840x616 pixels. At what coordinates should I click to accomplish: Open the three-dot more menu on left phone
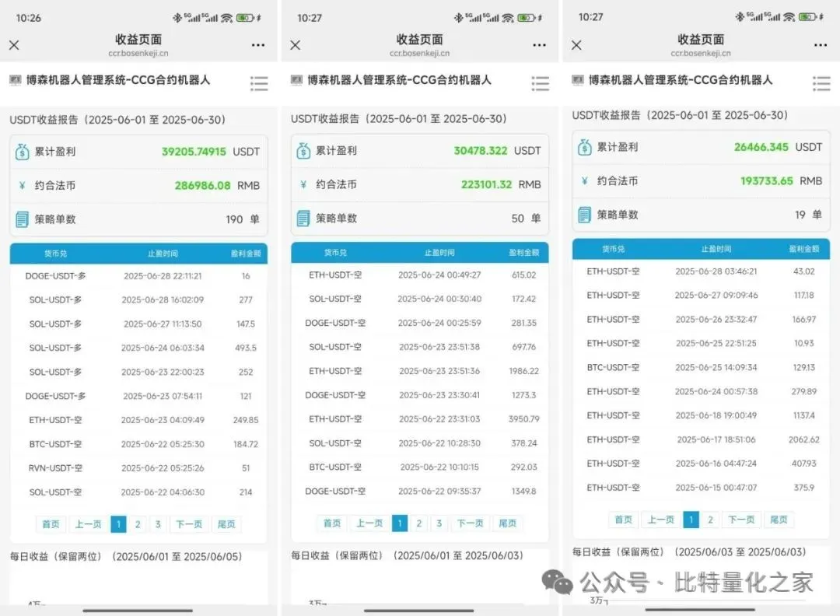258,45
